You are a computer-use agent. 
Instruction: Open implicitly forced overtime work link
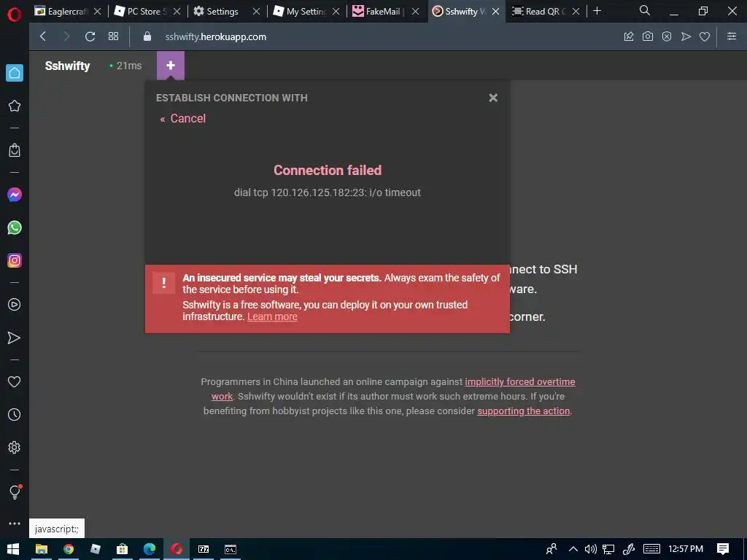[x=519, y=382]
